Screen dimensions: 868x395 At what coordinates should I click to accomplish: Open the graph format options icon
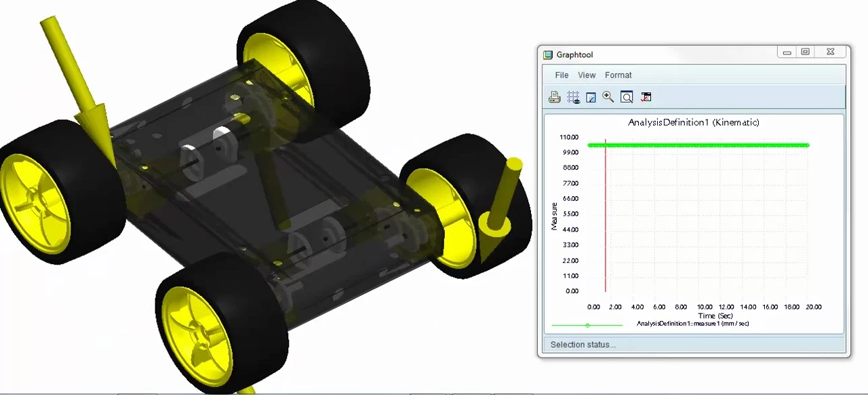[646, 97]
